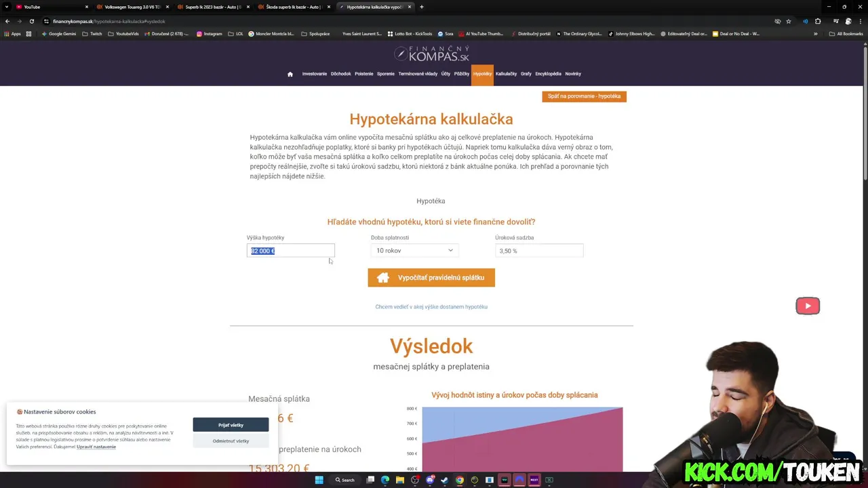Open Pôžičky menu item
The width and height of the screenshot is (868, 488).
click(x=462, y=74)
